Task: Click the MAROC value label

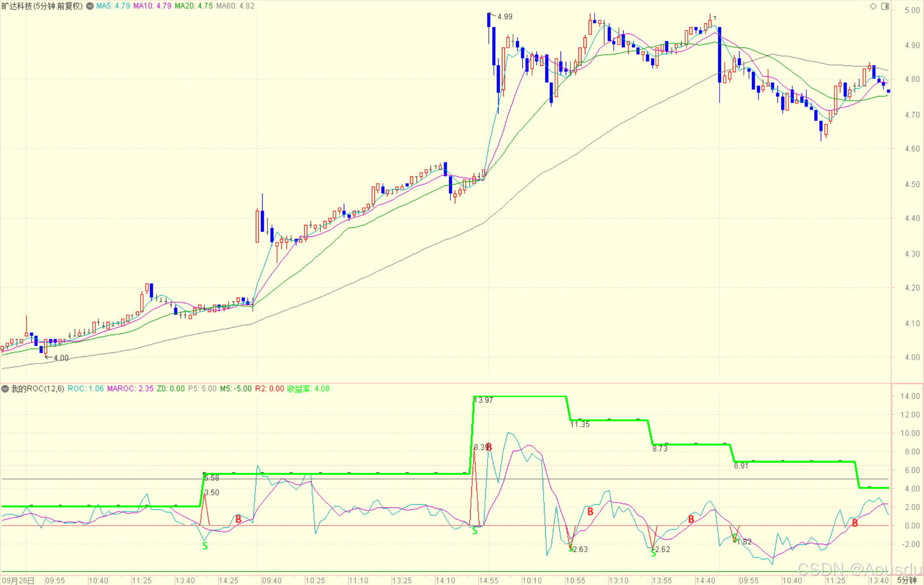Action: coord(130,389)
